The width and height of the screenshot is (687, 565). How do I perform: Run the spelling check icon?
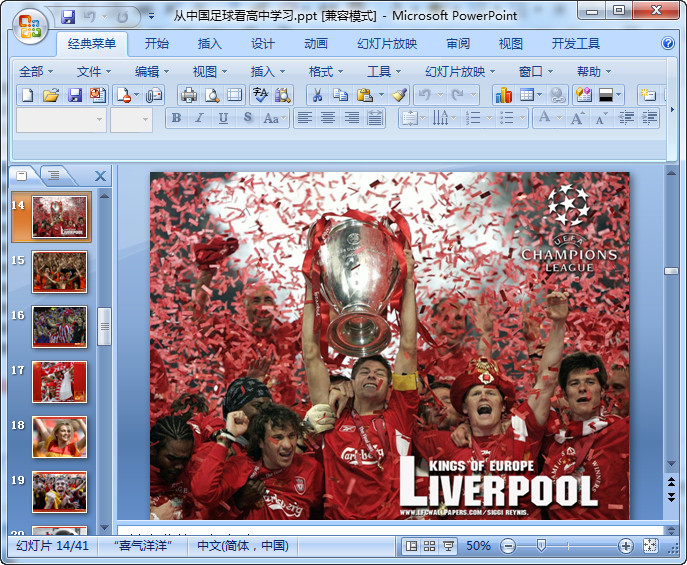point(260,95)
